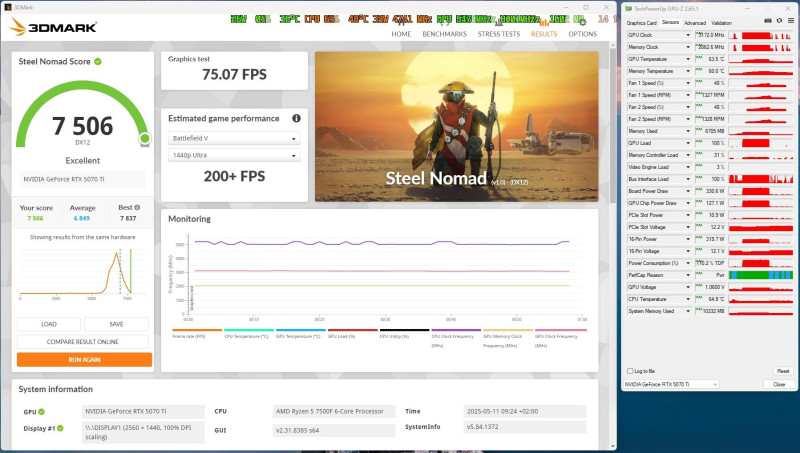Expand the PerfCap Reason sensor dropdown

[x=688, y=275]
